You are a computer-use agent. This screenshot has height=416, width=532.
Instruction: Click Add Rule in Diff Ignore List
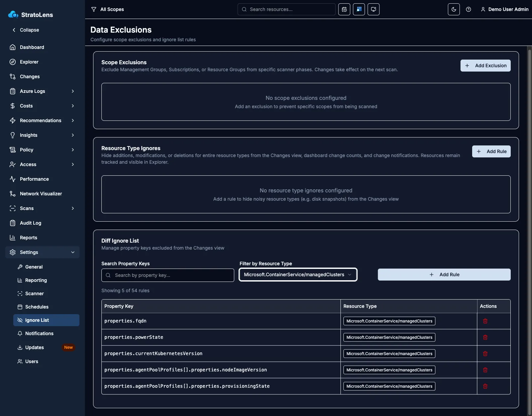coord(444,275)
